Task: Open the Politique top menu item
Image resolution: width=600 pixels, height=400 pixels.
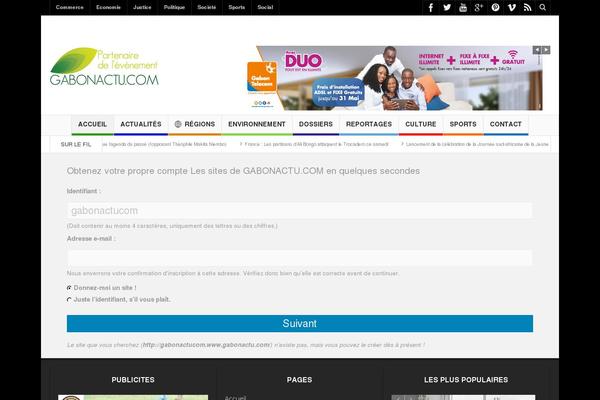Action: pos(174,7)
